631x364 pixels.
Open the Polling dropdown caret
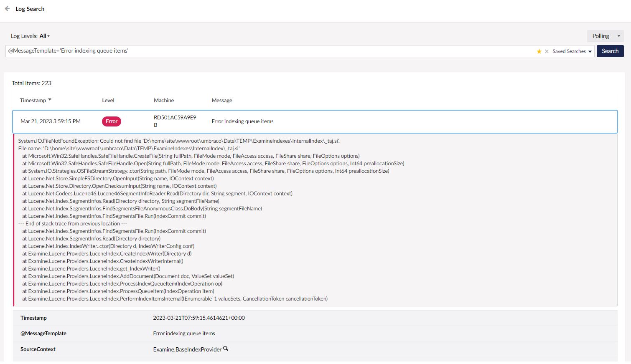click(x=619, y=36)
